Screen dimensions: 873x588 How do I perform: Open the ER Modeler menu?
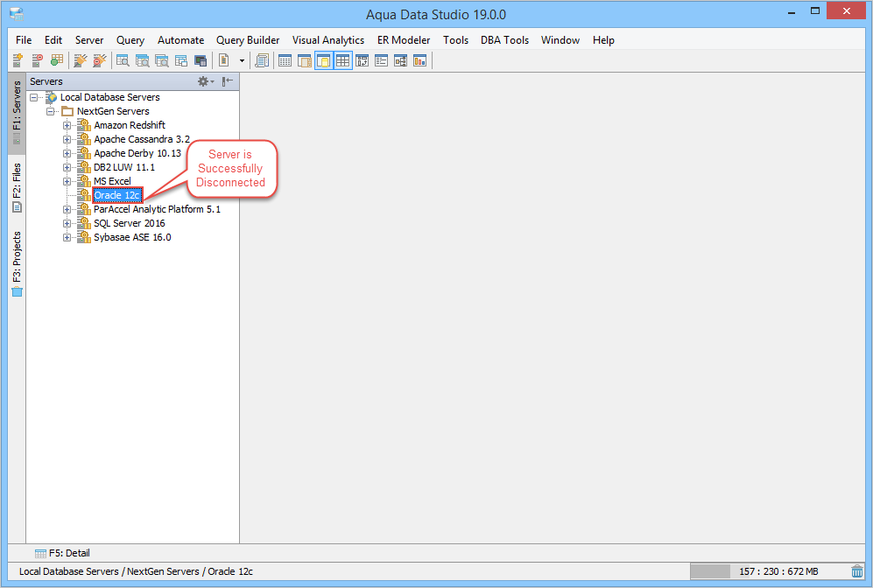(404, 40)
